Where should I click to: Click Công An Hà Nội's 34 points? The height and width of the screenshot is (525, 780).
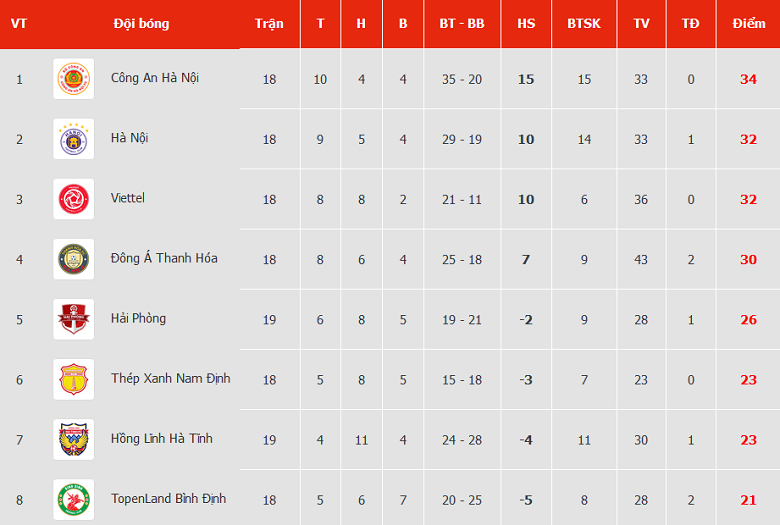click(748, 79)
